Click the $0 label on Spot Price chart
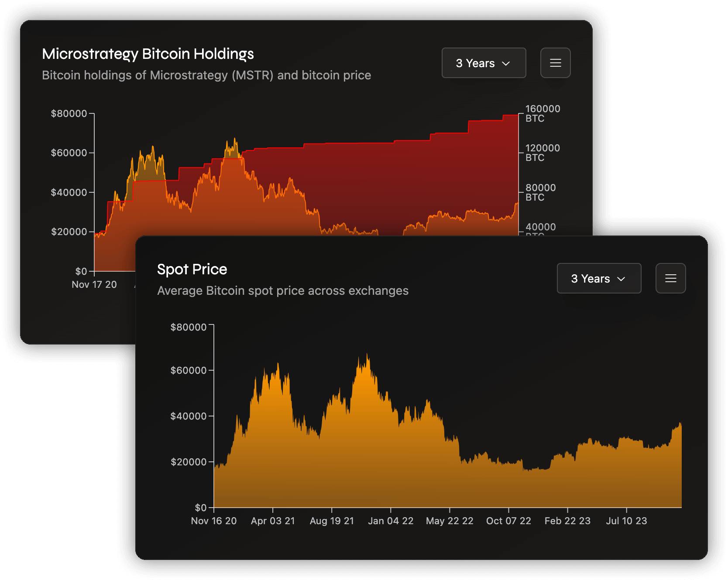 (201, 508)
